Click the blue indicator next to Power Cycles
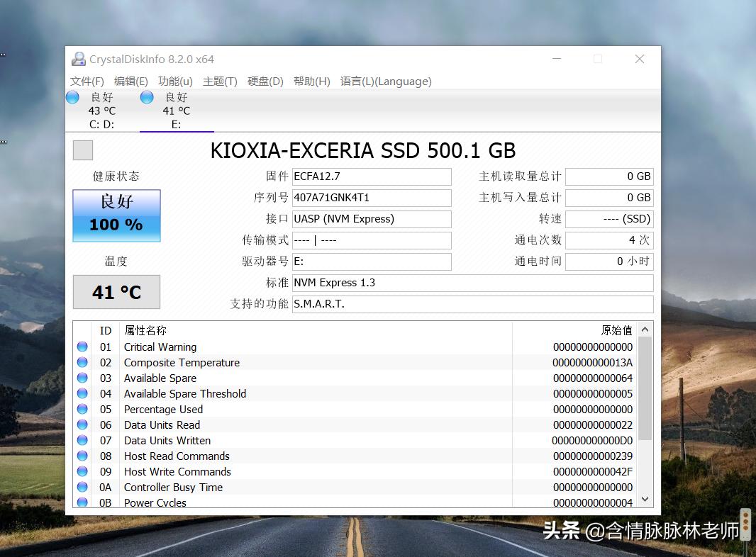This screenshot has height=557, width=756. (x=83, y=502)
